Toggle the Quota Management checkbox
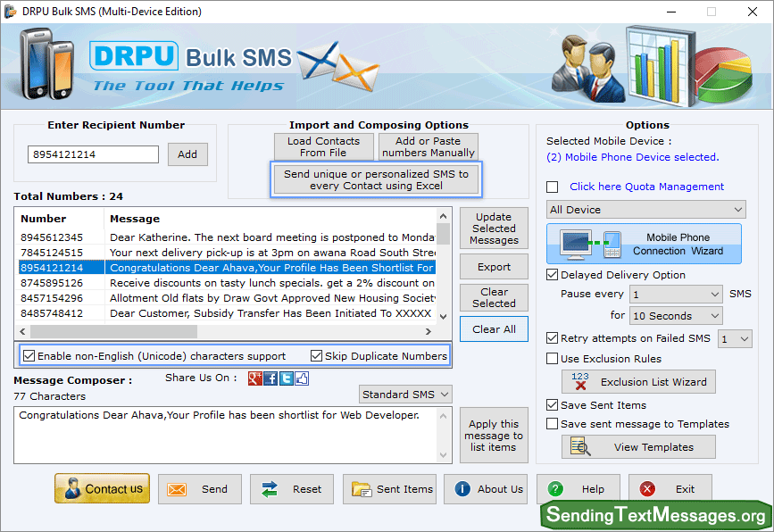 click(553, 187)
